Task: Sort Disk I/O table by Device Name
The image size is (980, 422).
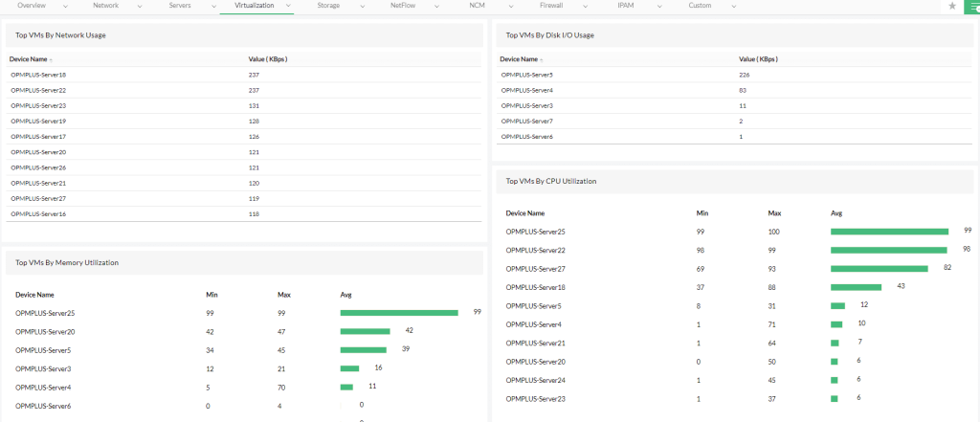Action: (x=520, y=59)
